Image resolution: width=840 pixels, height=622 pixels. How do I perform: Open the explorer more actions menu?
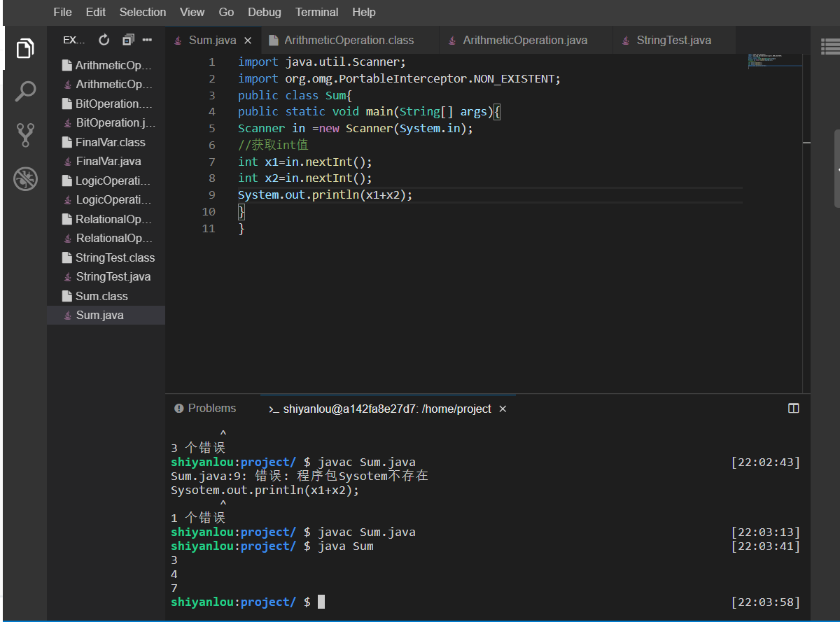(x=147, y=40)
